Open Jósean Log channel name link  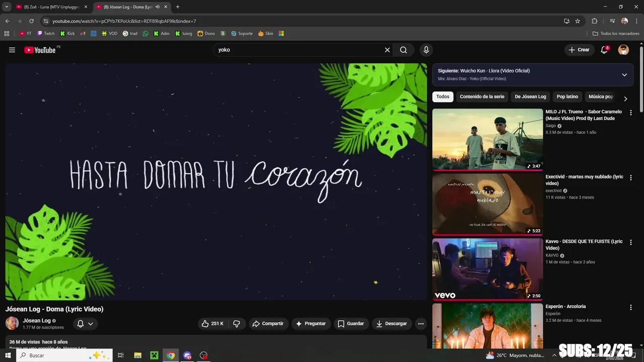pos(36,320)
